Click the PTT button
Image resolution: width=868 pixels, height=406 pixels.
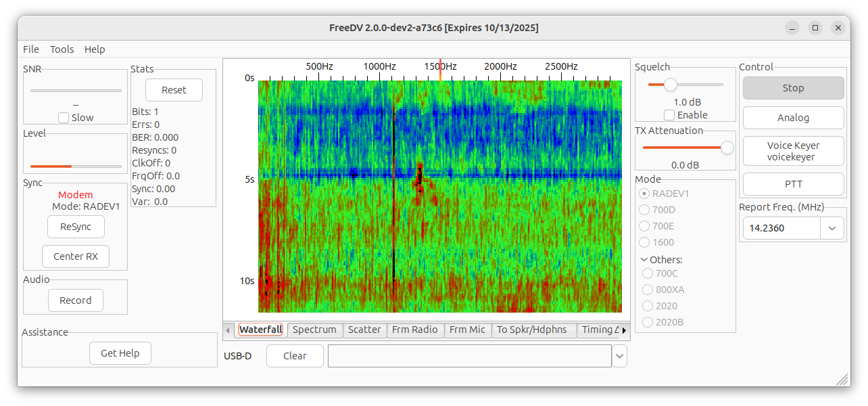coord(794,184)
